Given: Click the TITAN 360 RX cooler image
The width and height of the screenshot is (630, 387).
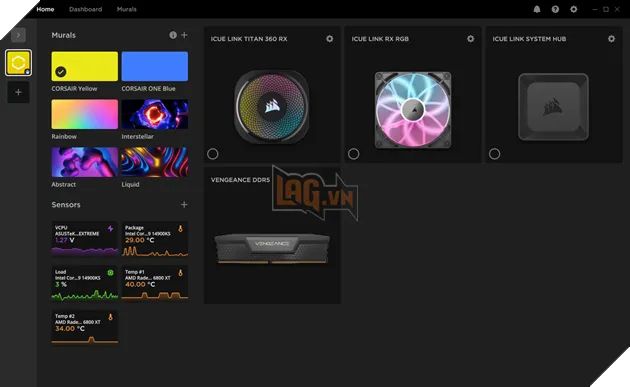Looking at the screenshot, I should coord(272,106).
